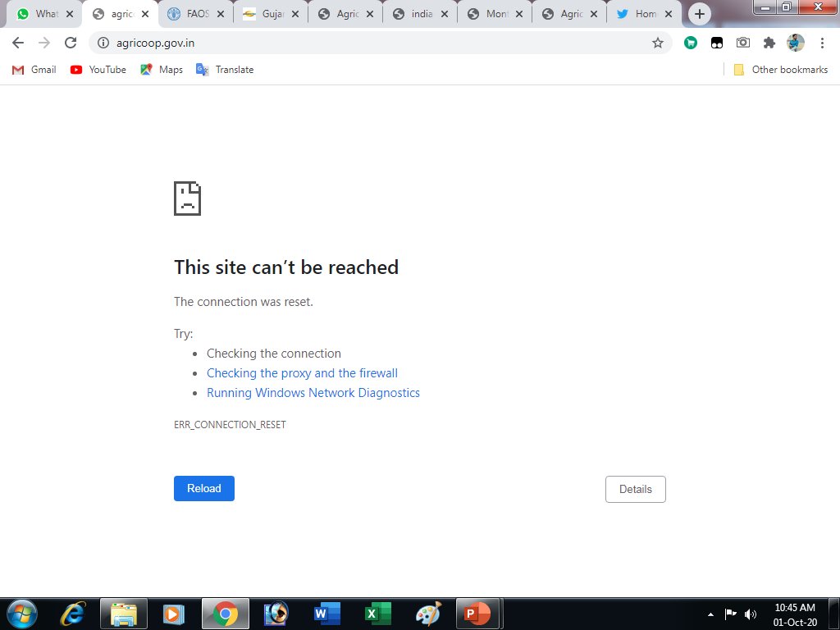
Task: Go back to the previous page
Action: (18, 43)
